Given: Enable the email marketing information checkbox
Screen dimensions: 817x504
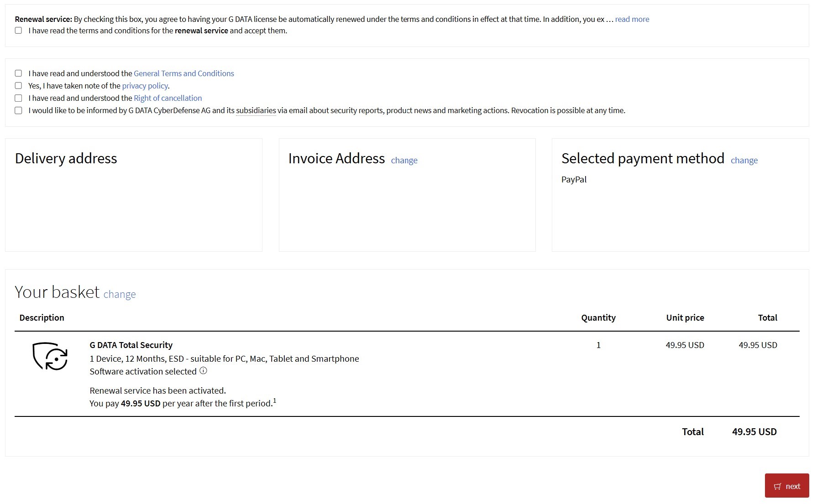Looking at the screenshot, I should [18, 110].
